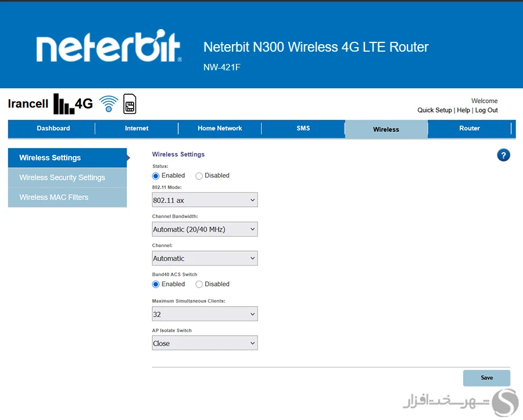Open the Channel dropdown set to Automatic
Screen dimensions: 523x420
click(205, 259)
